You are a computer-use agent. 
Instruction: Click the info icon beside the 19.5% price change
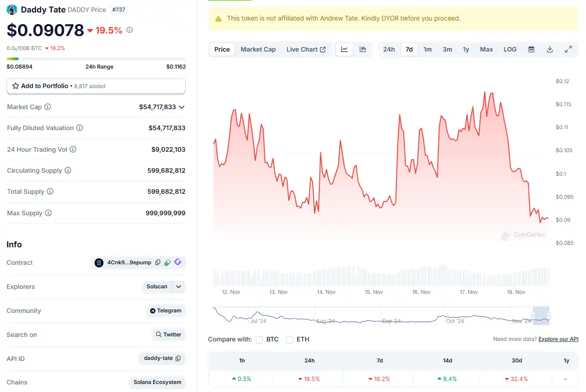(x=130, y=30)
